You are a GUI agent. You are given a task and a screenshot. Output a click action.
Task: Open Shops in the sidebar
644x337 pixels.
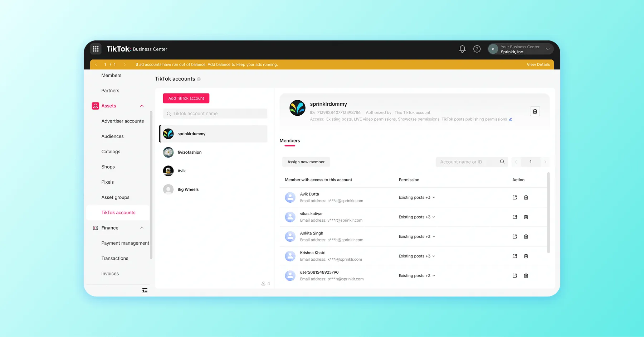[x=108, y=167]
